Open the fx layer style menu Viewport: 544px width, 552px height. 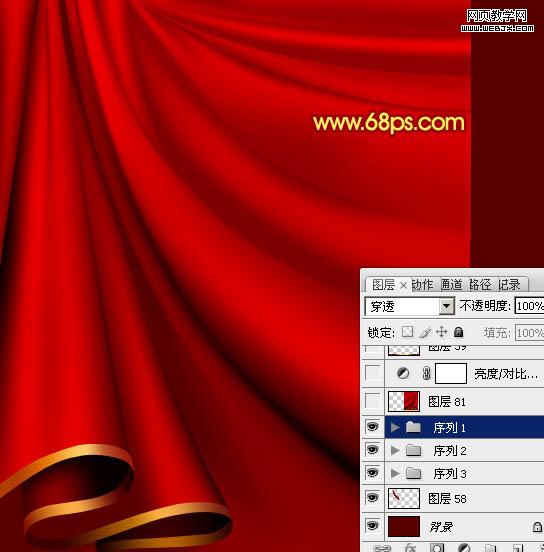410,548
